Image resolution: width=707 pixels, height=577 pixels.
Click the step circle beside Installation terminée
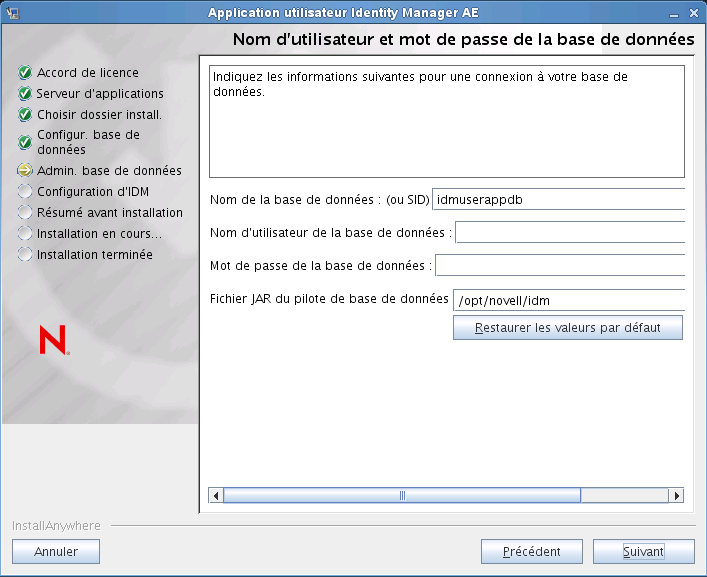[x=25, y=254]
